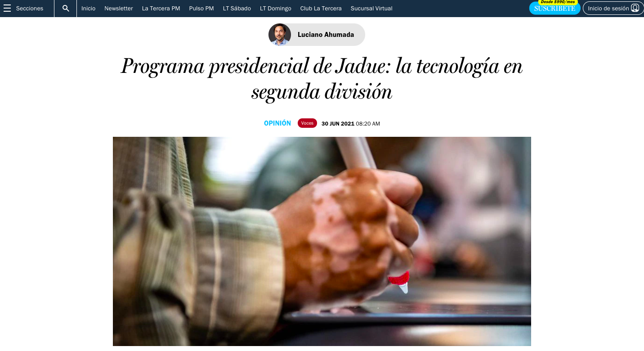Click the Secciones label to expand sections
This screenshot has height=351, width=644.
coord(30,9)
